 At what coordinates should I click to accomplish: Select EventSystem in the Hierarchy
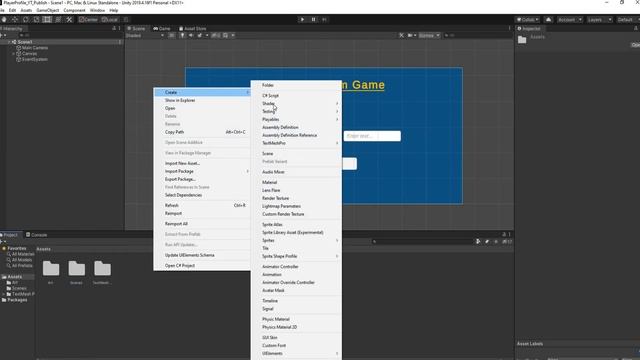34,59
